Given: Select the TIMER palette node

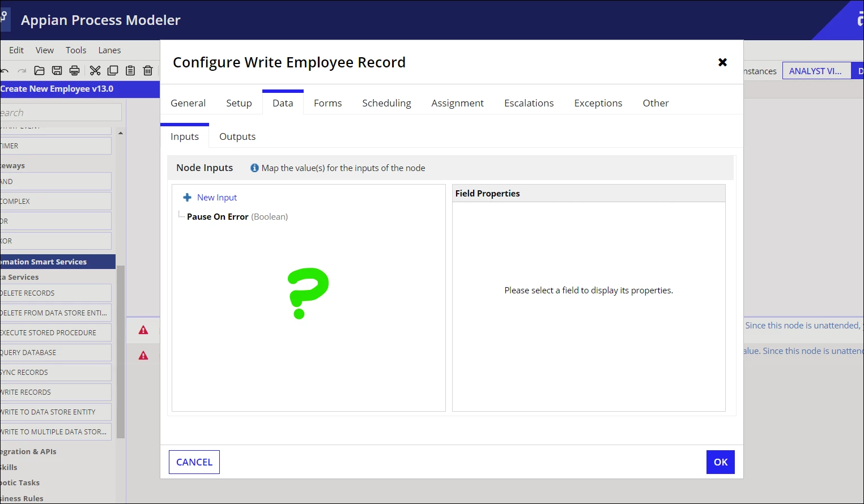Looking at the screenshot, I should point(56,146).
